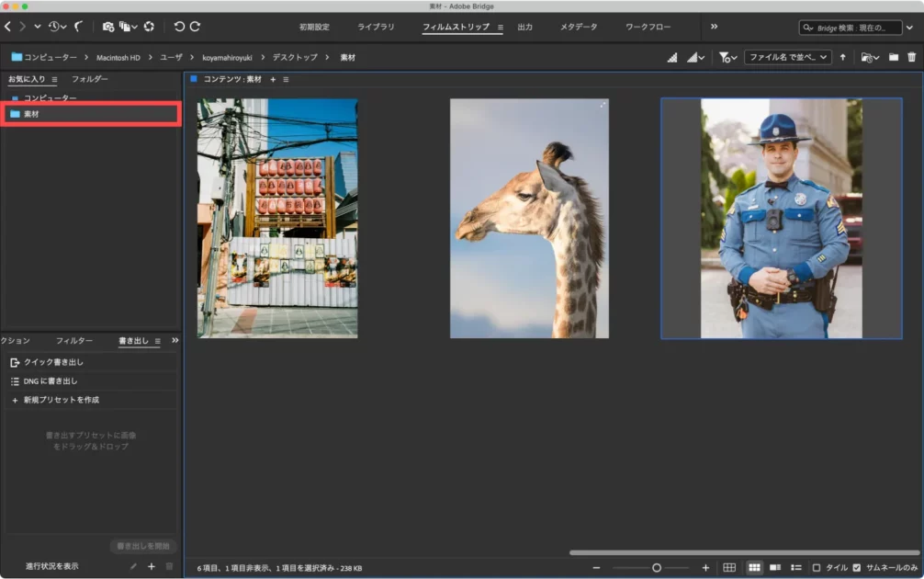Create a new folder with the folder icon
The height and width of the screenshot is (579, 924).
click(x=893, y=57)
